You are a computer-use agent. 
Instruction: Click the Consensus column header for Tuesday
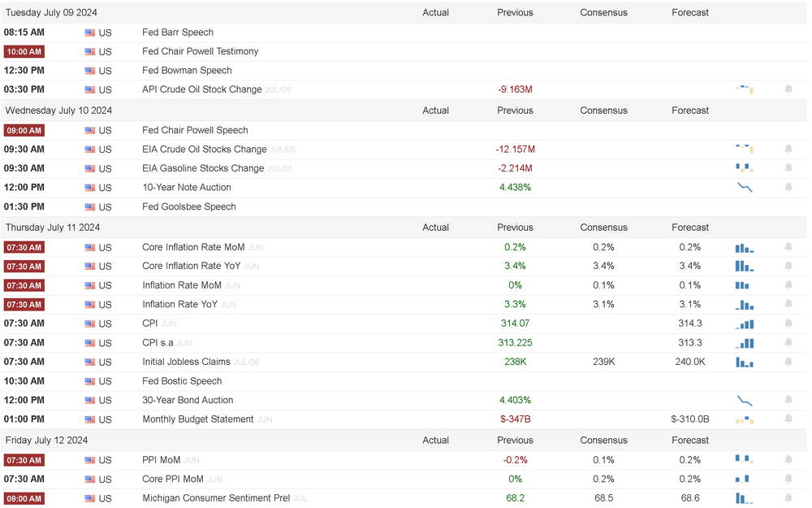(603, 12)
